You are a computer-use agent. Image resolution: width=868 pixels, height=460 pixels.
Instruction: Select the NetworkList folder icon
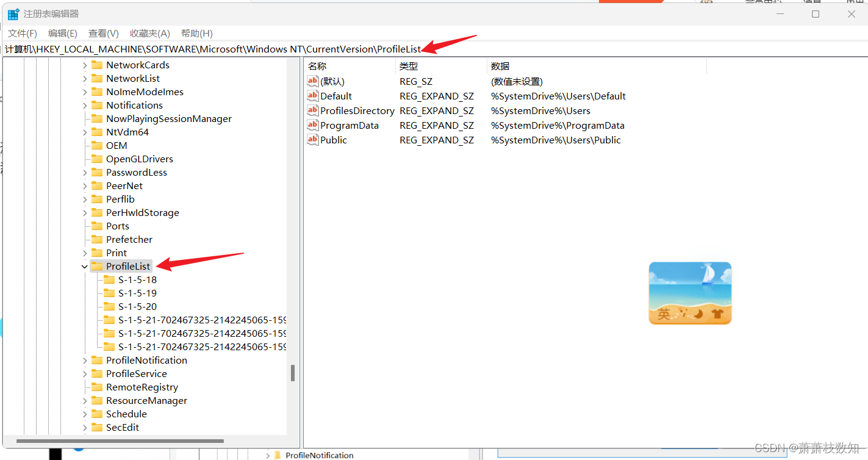pos(97,78)
